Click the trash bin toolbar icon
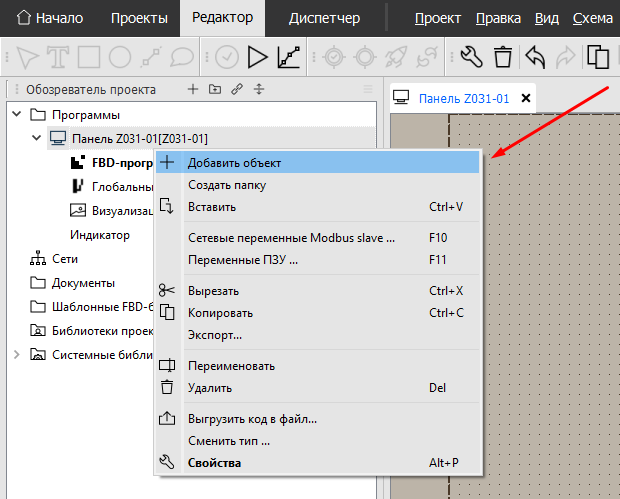 pos(503,57)
